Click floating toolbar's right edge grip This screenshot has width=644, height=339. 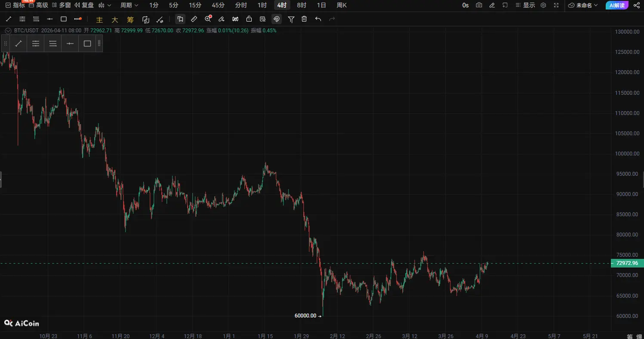click(99, 44)
